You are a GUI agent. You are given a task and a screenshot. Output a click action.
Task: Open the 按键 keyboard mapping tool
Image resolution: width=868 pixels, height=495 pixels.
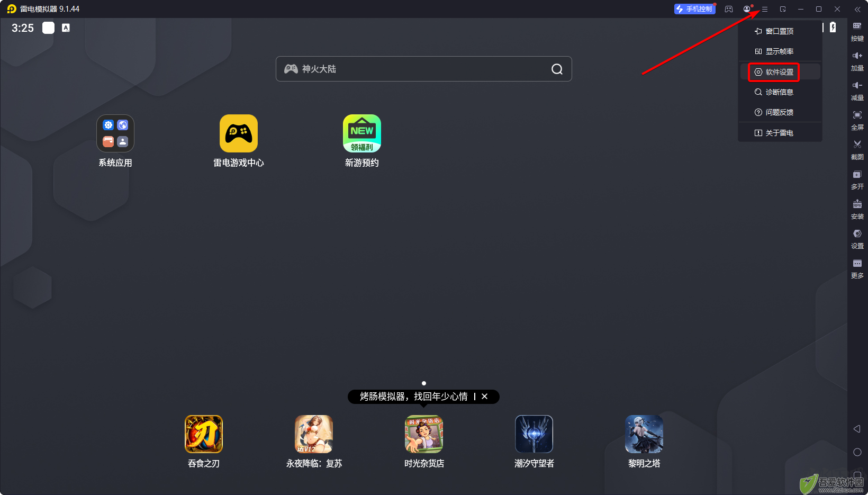(x=857, y=32)
